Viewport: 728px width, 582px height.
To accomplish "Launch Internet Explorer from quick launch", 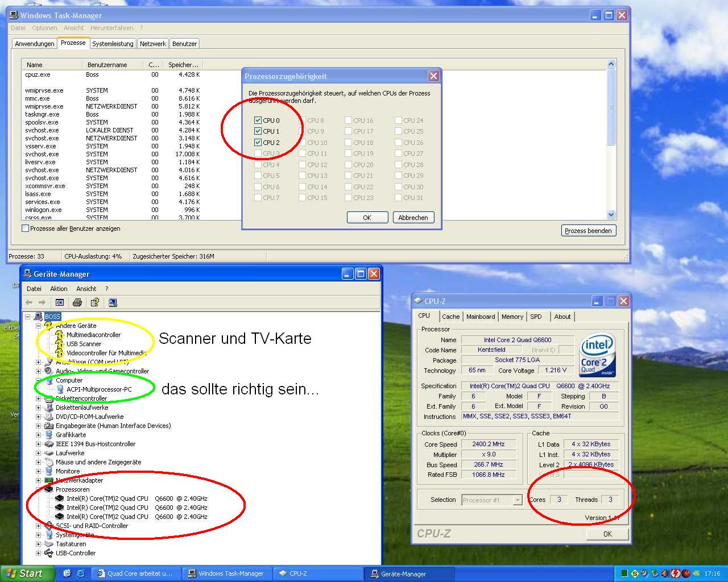I will (x=80, y=573).
